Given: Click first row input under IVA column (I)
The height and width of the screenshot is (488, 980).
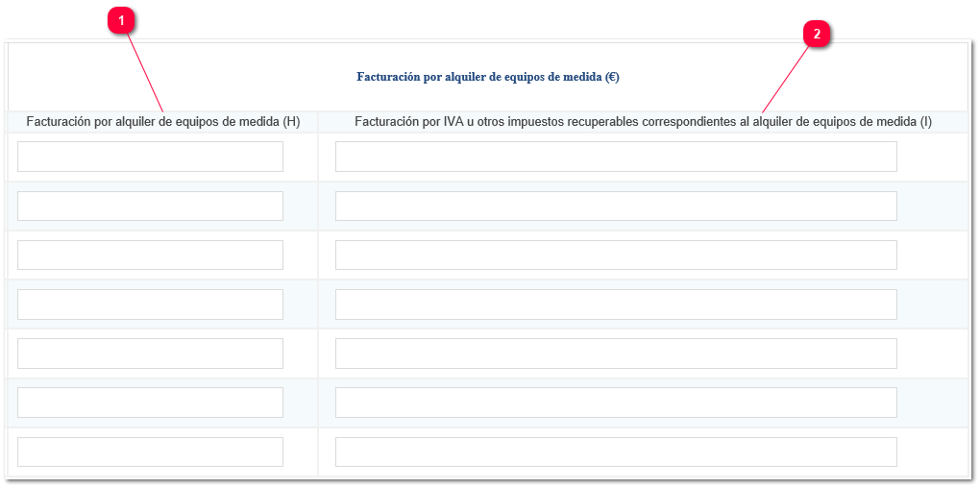Looking at the screenshot, I should (616, 157).
